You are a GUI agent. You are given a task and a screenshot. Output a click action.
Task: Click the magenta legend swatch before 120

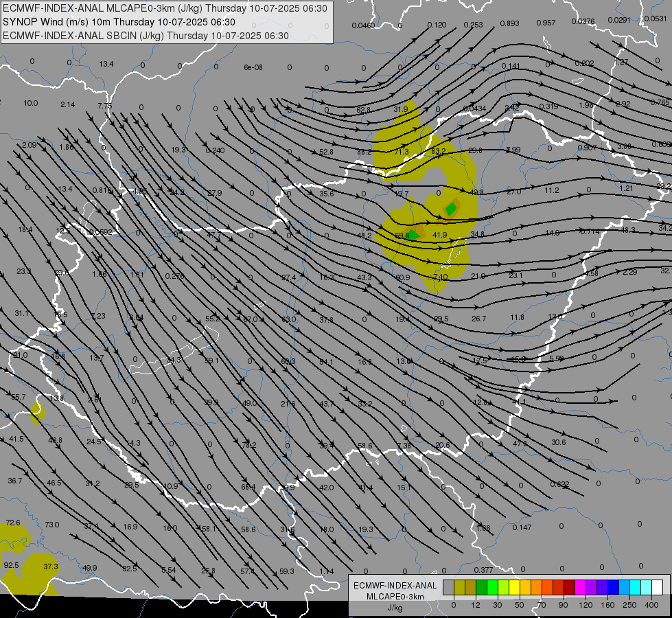coord(580,588)
